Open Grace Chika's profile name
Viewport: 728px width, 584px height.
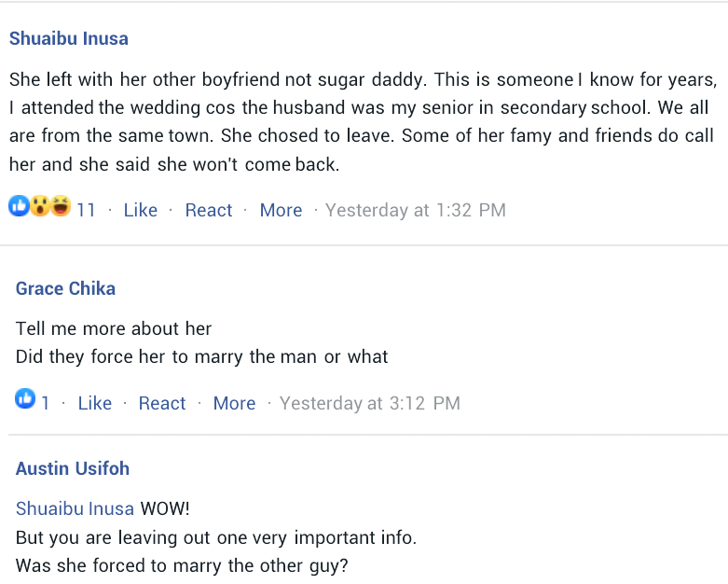coord(65,288)
